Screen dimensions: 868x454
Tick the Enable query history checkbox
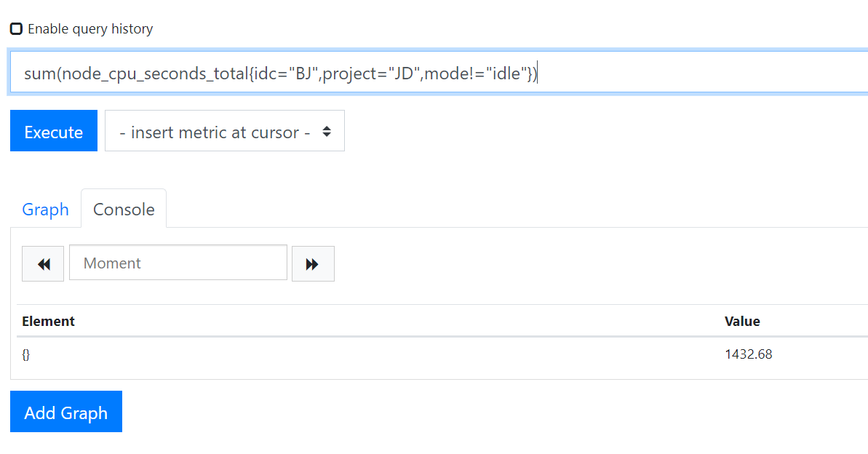click(x=17, y=29)
